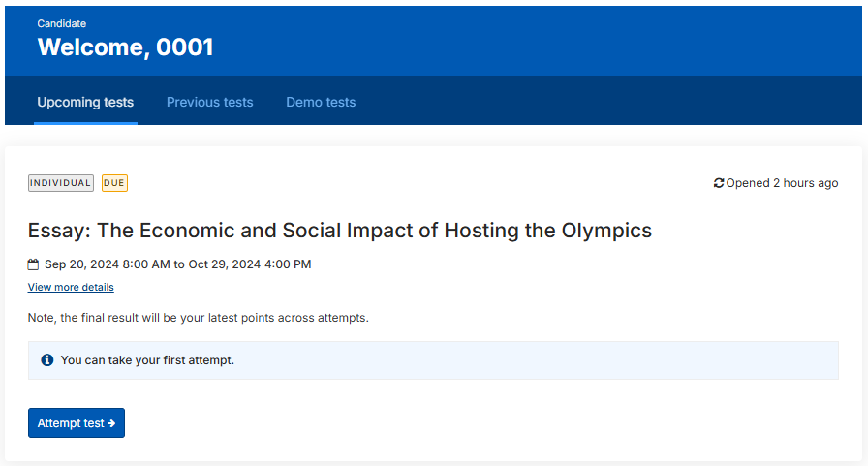Click the Candidate label above the welcome heading

61,23
